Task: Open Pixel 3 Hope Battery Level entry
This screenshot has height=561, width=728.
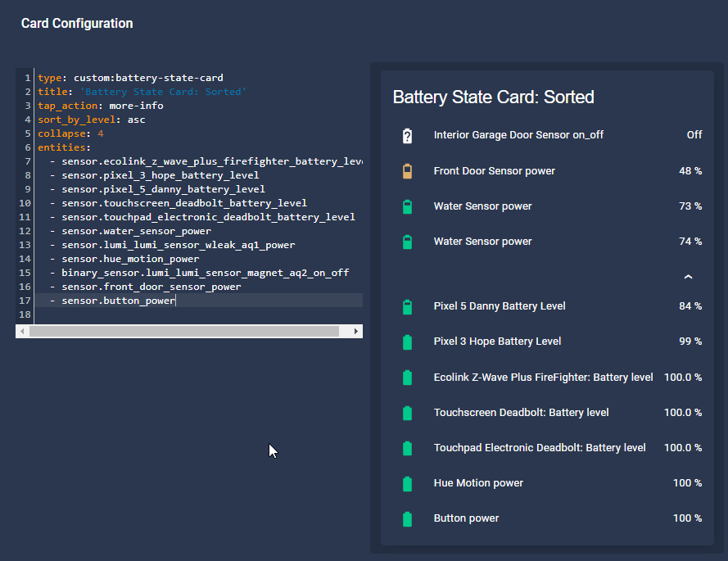Action: click(547, 342)
